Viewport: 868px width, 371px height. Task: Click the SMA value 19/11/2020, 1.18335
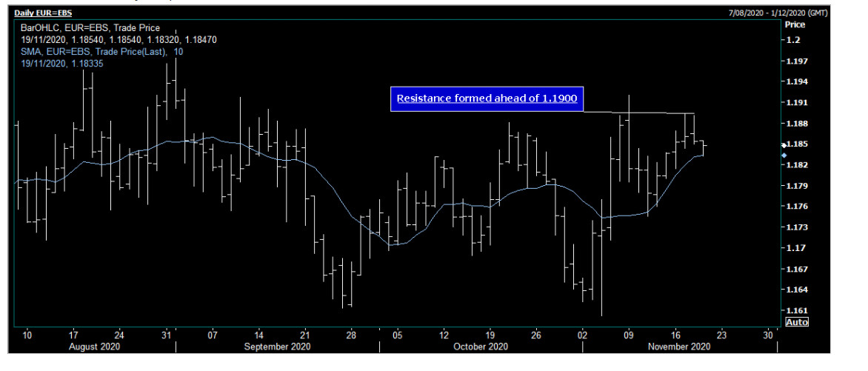[x=62, y=64]
